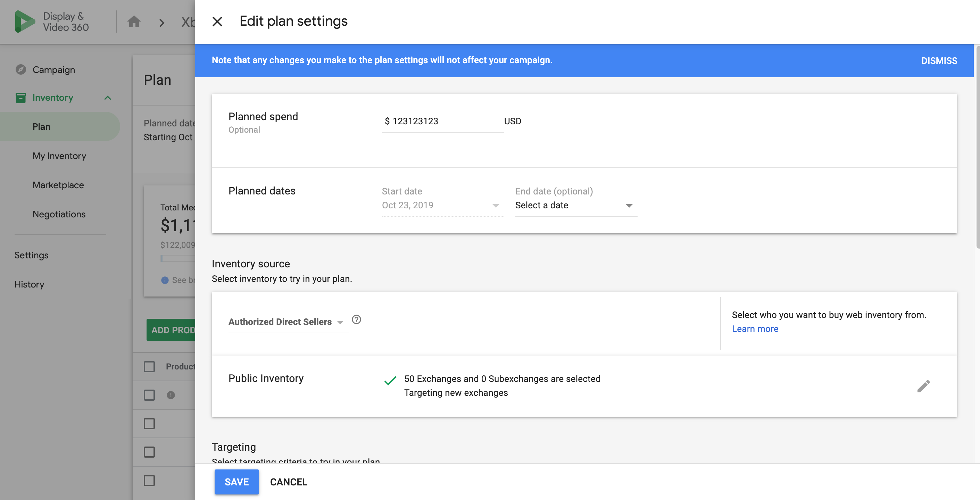This screenshot has height=500, width=980.
Task: Close the Edit plan settings panel
Action: pos(217,21)
